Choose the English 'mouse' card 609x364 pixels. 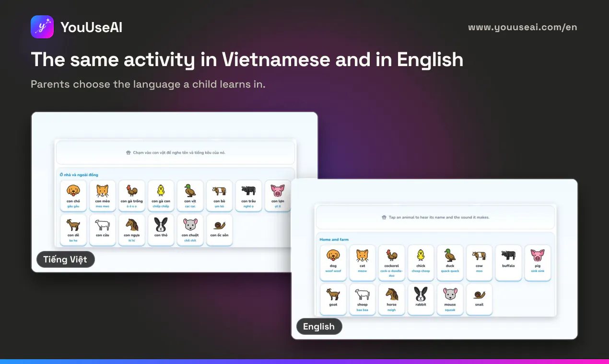click(x=450, y=299)
